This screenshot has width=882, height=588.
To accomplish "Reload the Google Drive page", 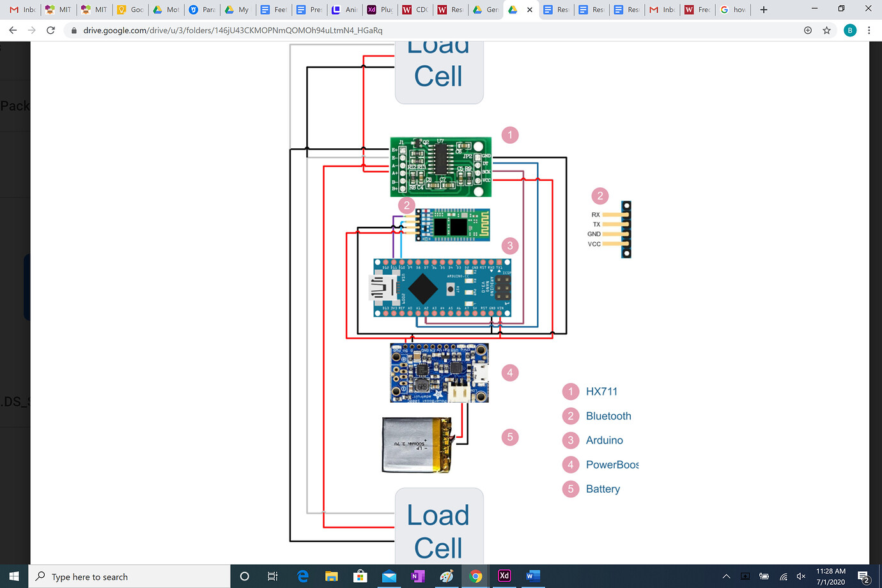I will point(50,29).
